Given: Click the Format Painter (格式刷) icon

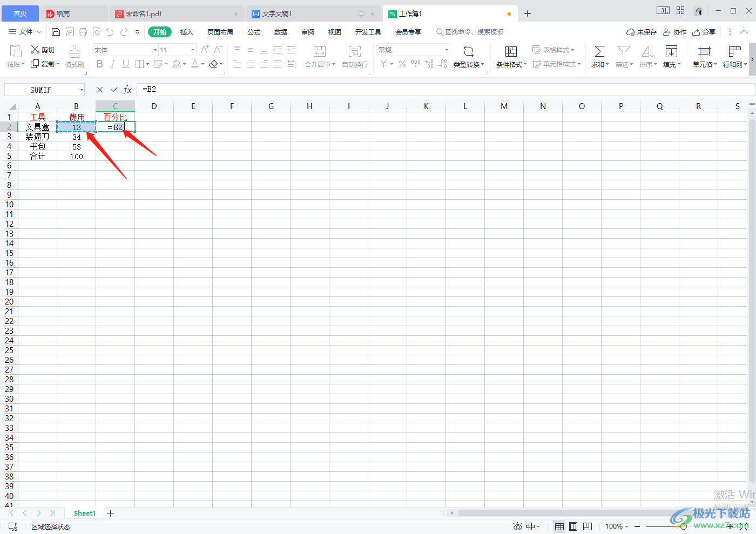Looking at the screenshot, I should click(75, 51).
